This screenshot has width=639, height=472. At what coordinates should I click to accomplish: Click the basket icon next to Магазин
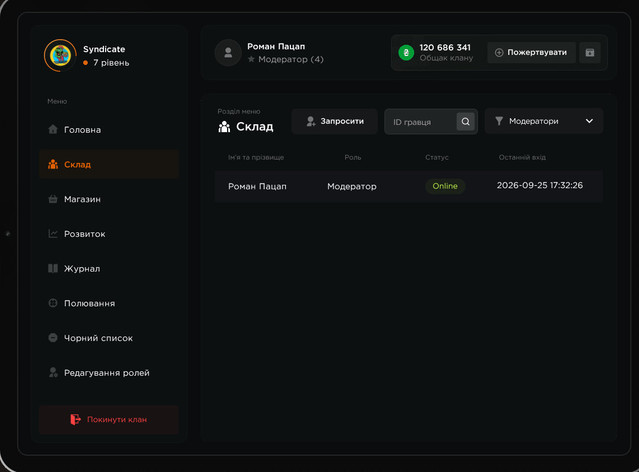pos(53,199)
